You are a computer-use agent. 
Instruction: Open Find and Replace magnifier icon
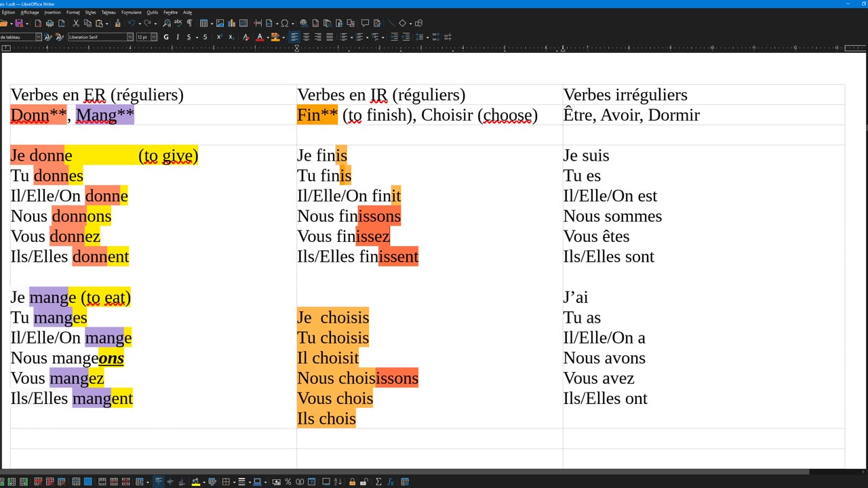pos(167,23)
